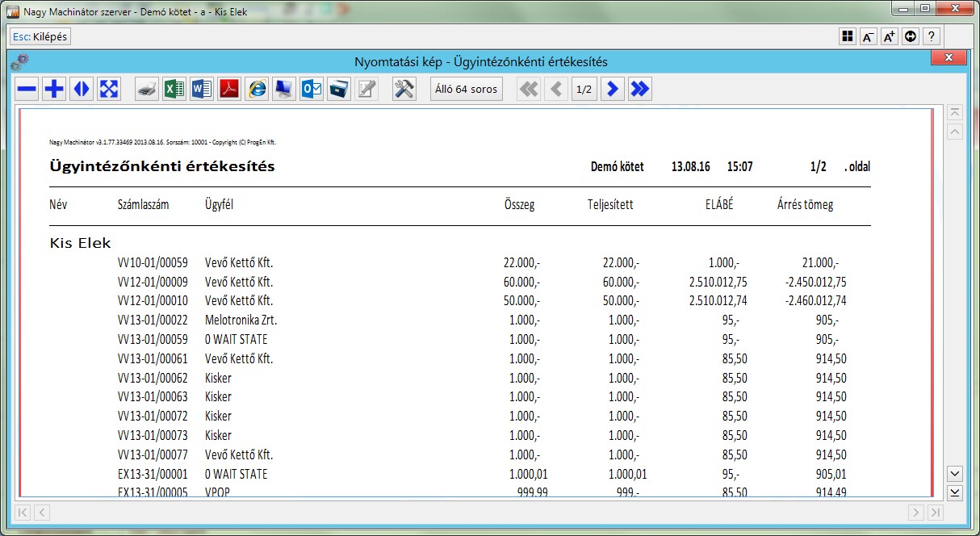
Task: Increase font size with A+ button
Action: tap(890, 37)
